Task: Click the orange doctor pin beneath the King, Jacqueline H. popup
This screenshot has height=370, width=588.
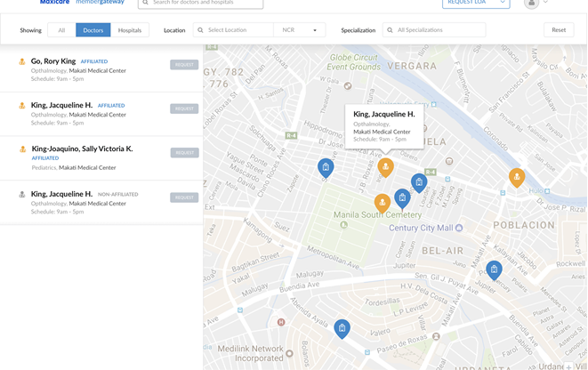Action: [x=385, y=167]
